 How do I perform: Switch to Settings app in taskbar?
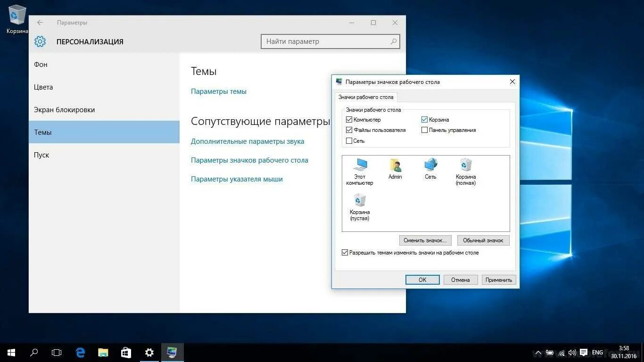coord(149,352)
